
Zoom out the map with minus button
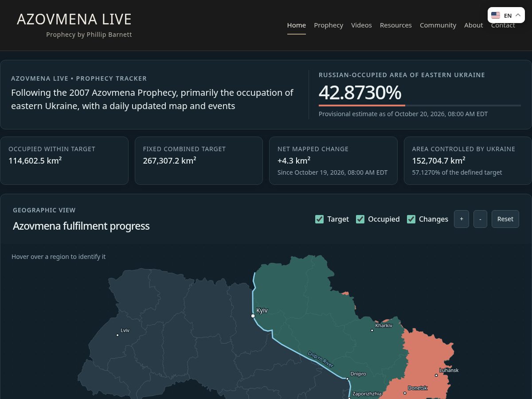(480, 219)
